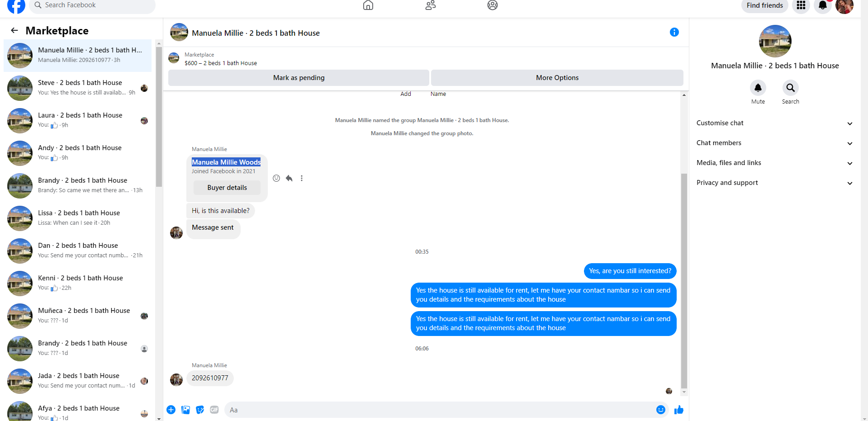Reply to the buyer card message

[x=289, y=178]
